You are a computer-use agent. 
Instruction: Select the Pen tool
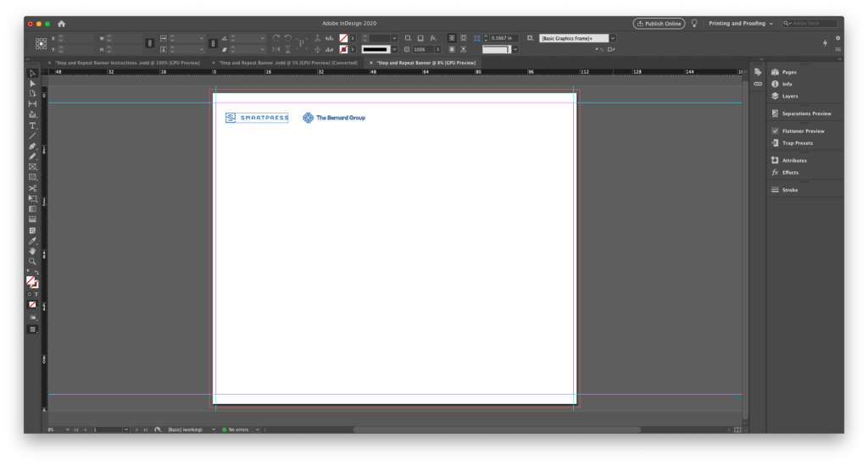[x=32, y=146]
